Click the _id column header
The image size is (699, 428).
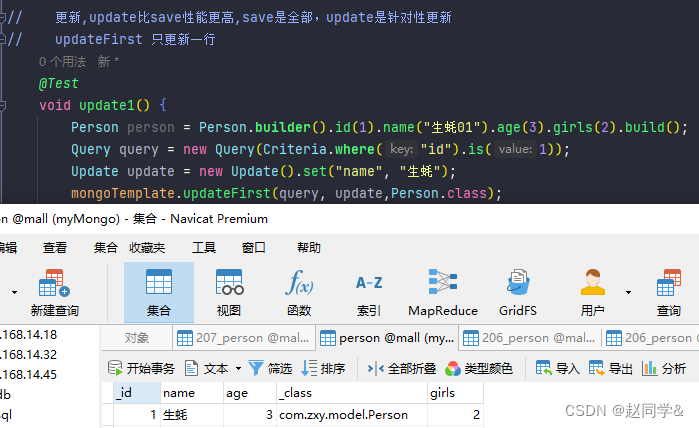137,393
